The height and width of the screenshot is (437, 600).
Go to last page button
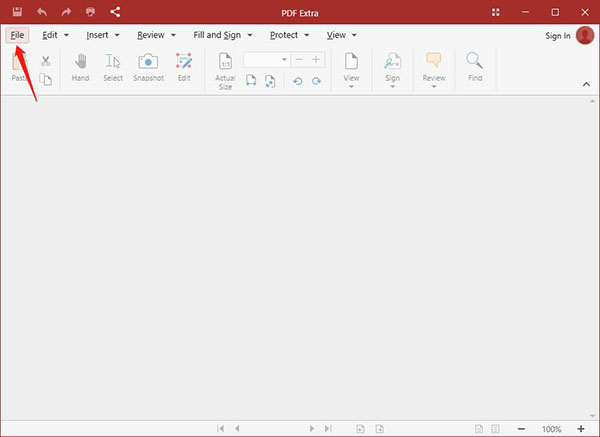click(x=328, y=429)
